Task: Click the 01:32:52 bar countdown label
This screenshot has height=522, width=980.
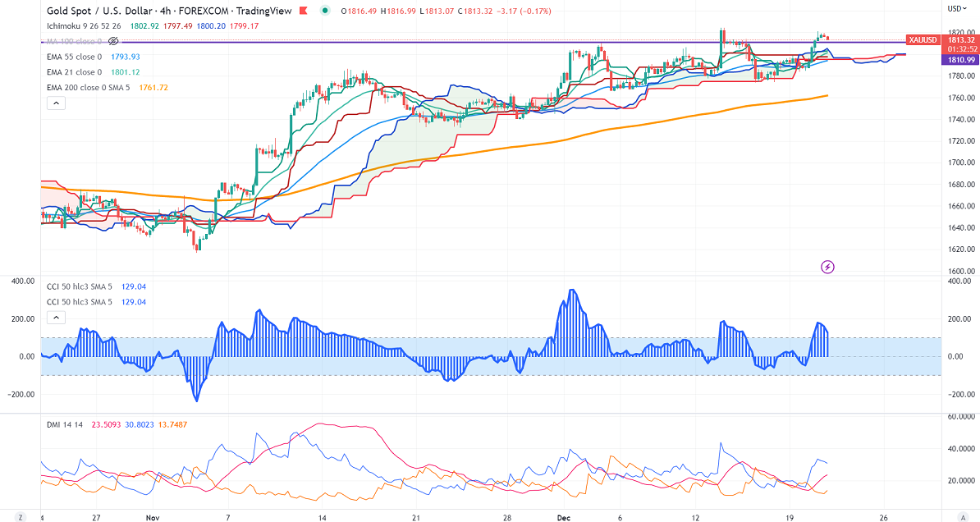Action: coord(961,49)
